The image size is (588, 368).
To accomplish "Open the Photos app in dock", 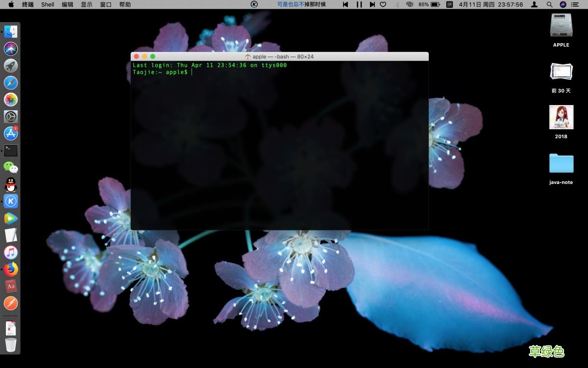I will pos(11,100).
